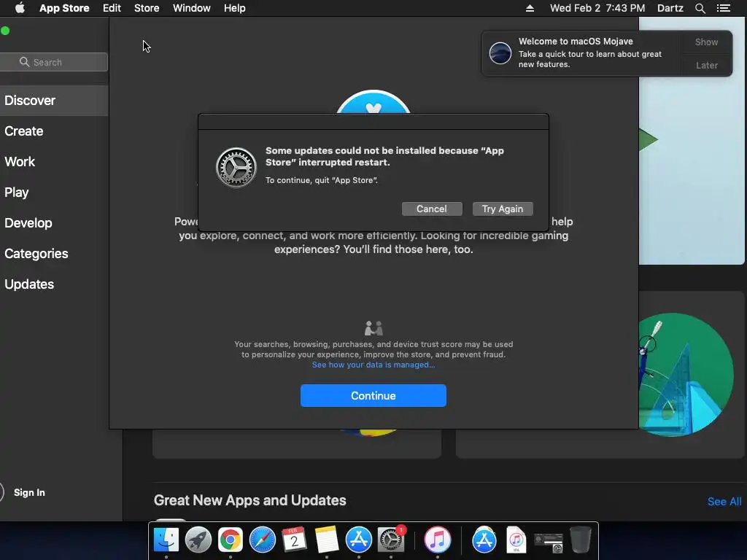Click the Sign In account avatar icon

[1, 492]
